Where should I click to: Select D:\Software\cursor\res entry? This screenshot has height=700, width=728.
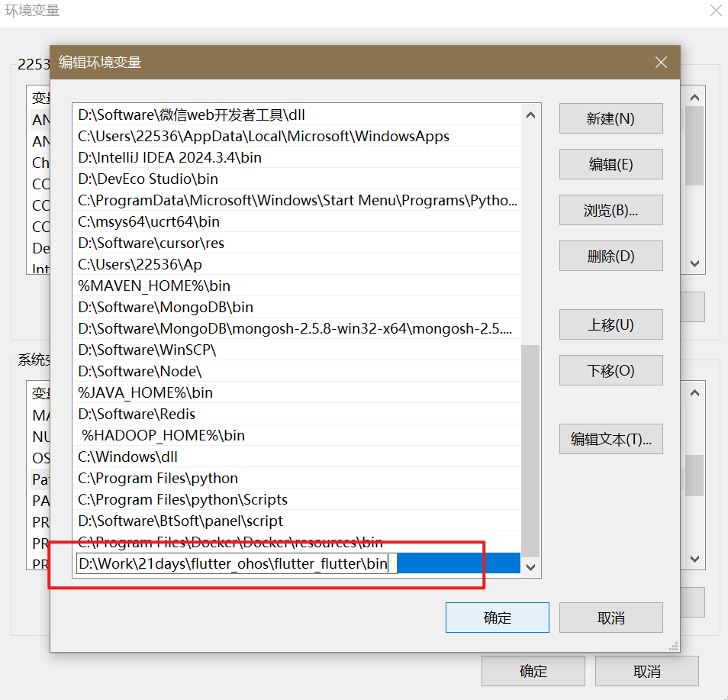297,243
